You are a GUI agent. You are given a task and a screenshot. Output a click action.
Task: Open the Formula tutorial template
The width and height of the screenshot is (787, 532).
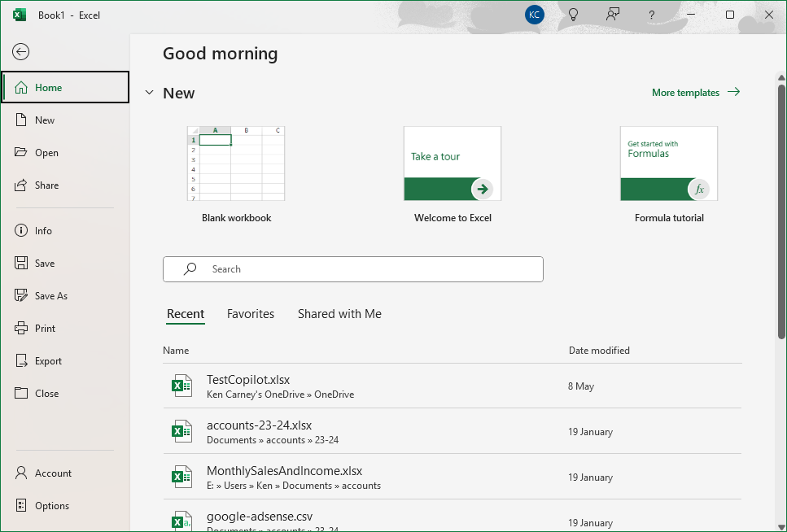[669, 164]
